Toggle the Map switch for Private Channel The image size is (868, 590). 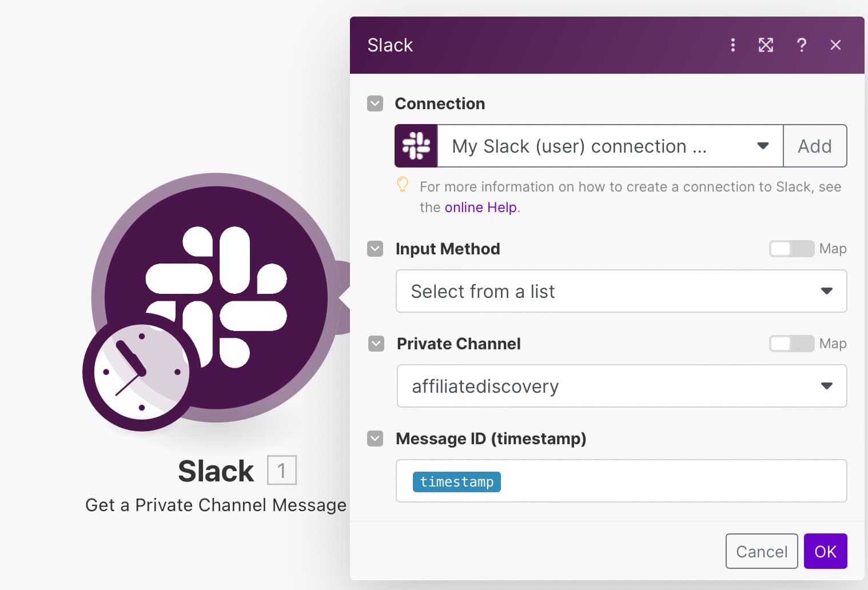tap(791, 344)
